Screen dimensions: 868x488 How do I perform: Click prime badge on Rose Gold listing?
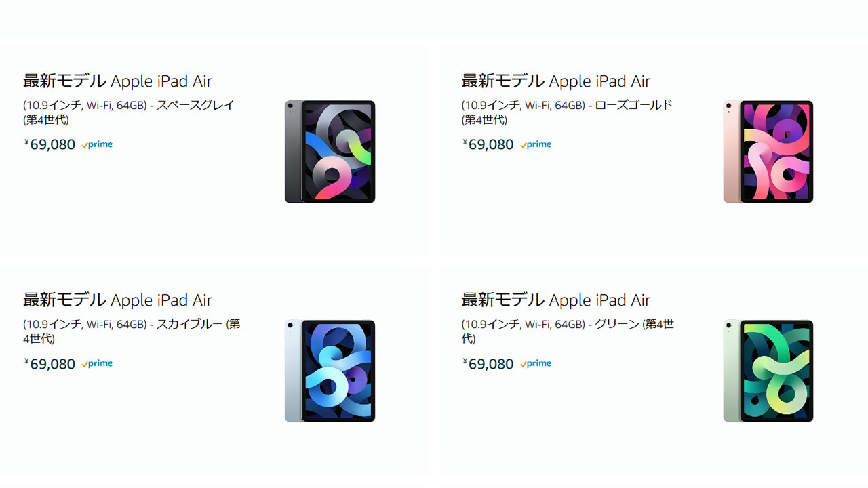[536, 144]
